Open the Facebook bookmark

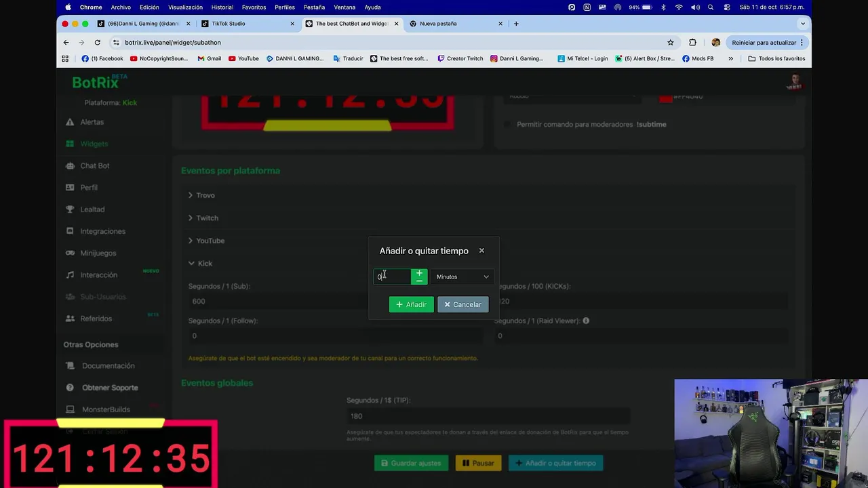(102, 58)
